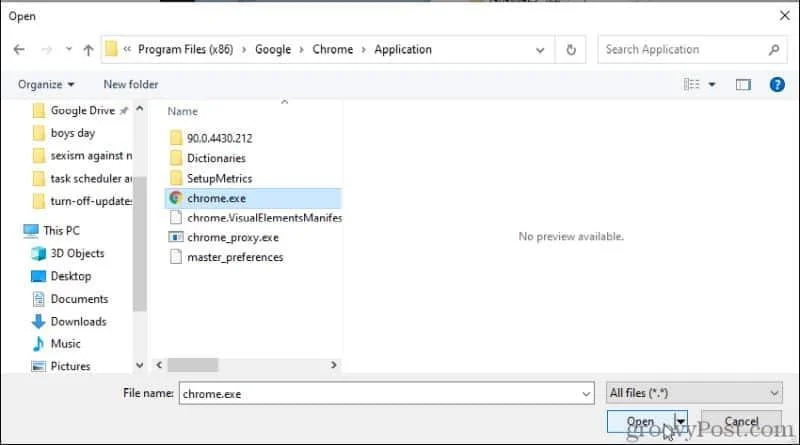The width and height of the screenshot is (800, 445).
Task: Close the Open dialog
Action: click(785, 16)
